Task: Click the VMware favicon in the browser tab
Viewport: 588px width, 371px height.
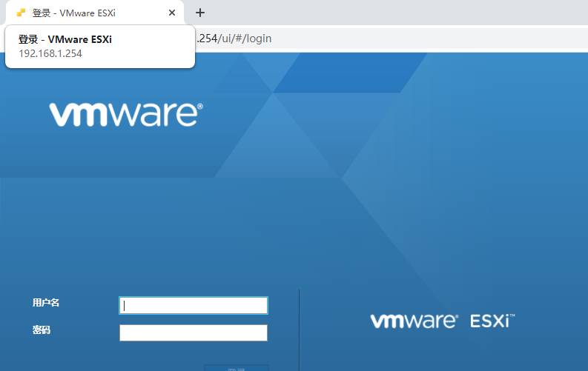Action: tap(21, 13)
